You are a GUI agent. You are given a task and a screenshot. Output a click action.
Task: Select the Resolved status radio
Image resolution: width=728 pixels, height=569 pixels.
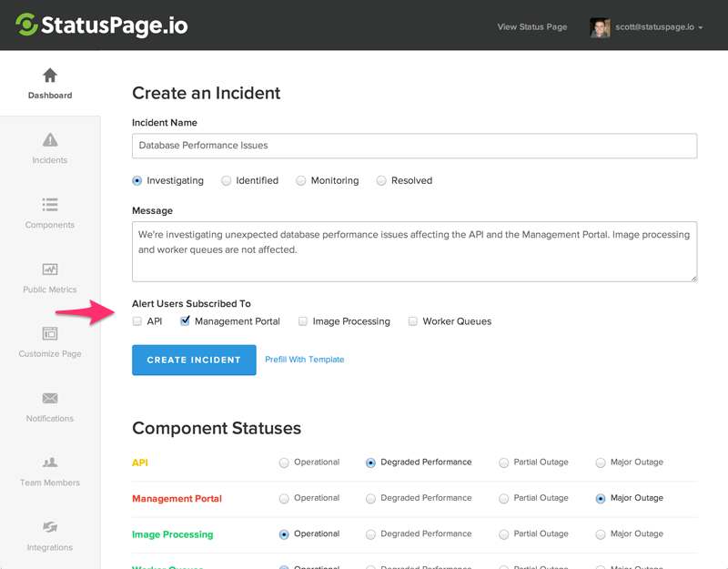coord(381,180)
